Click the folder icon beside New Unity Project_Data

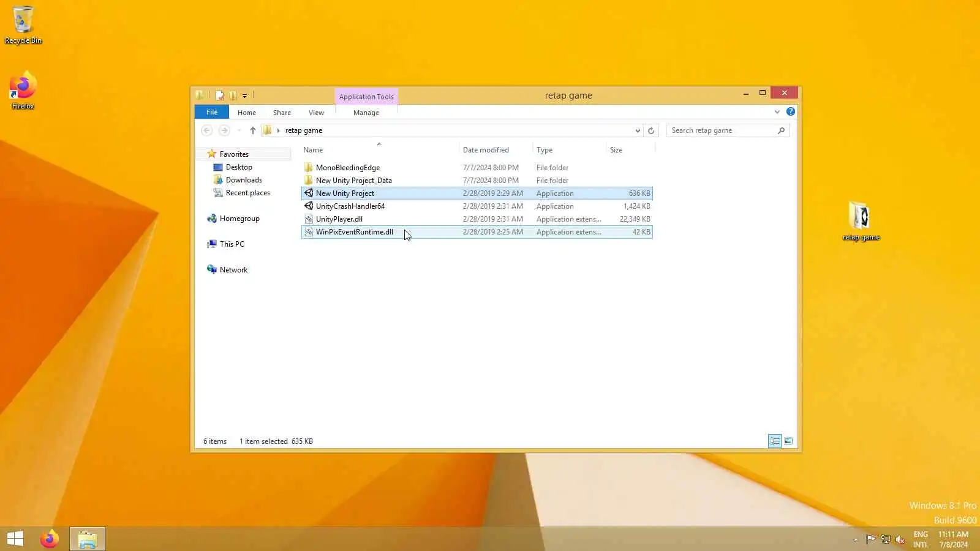point(309,180)
